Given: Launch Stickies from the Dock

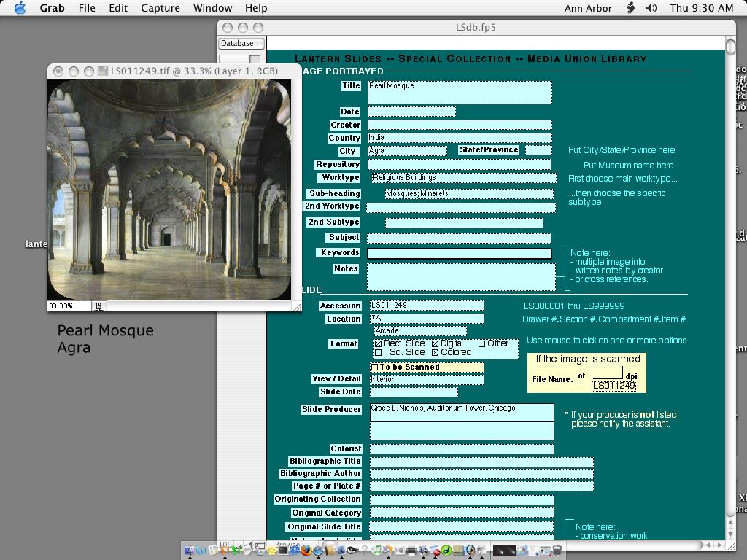Looking at the screenshot, I should [x=272, y=551].
